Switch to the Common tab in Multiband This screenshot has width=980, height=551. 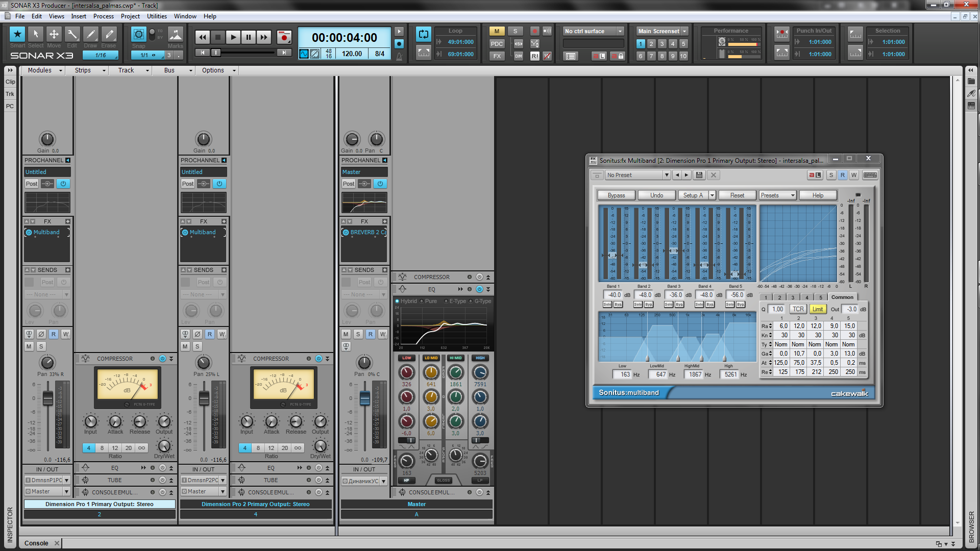pyautogui.click(x=842, y=297)
